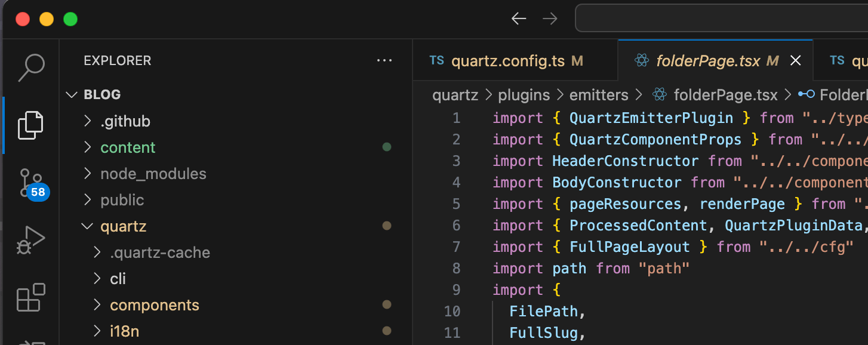Go forward with the right arrow
Viewport: 868px width, 345px height.
[550, 19]
